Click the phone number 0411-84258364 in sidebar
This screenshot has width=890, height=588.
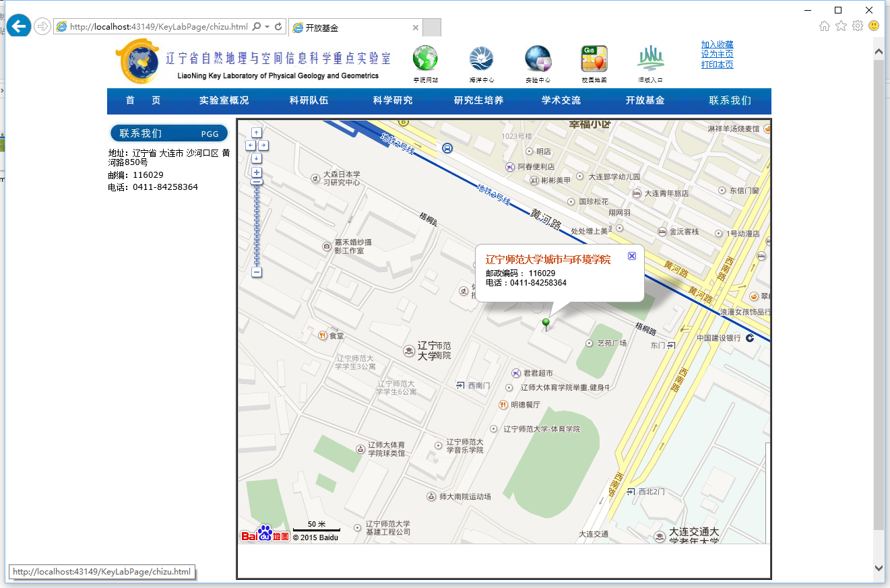165,187
